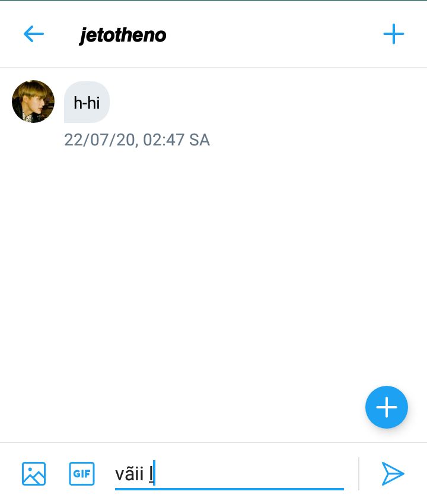
Task: Place cursor in typed text "vãii l"
Action: point(135,474)
